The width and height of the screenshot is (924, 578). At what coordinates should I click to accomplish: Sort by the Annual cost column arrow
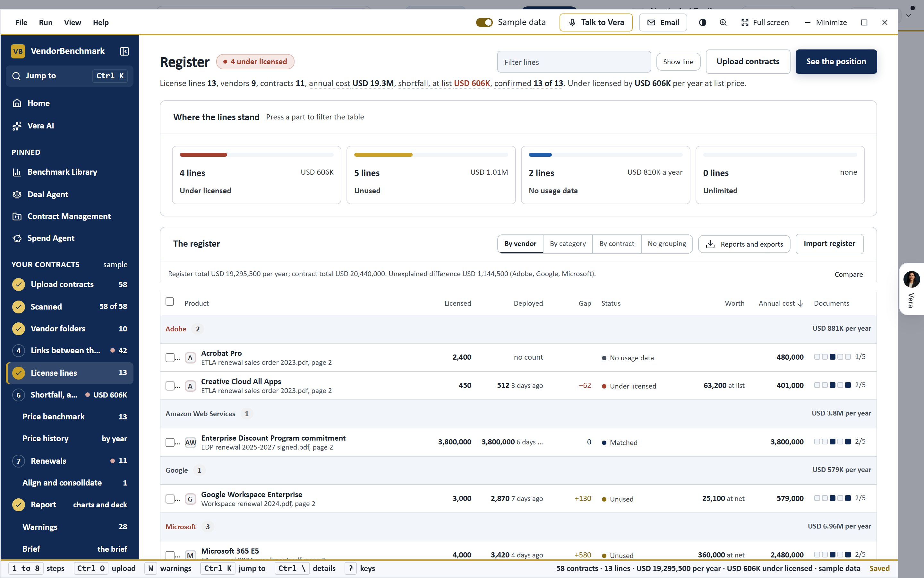pyautogui.click(x=800, y=303)
